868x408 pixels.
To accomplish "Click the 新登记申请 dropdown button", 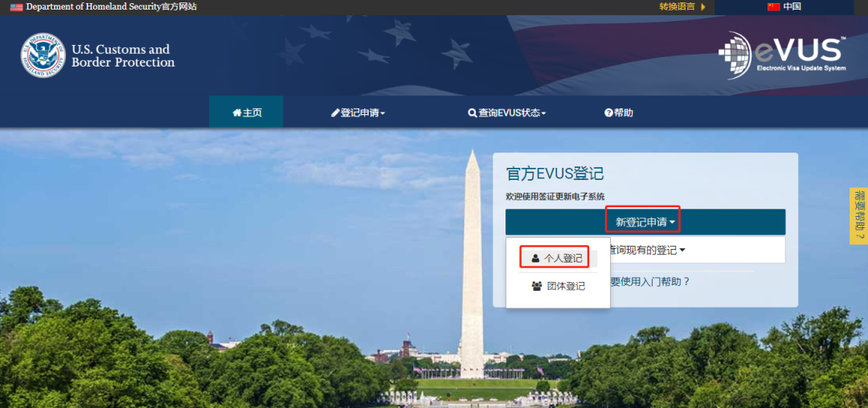I will 645,222.
